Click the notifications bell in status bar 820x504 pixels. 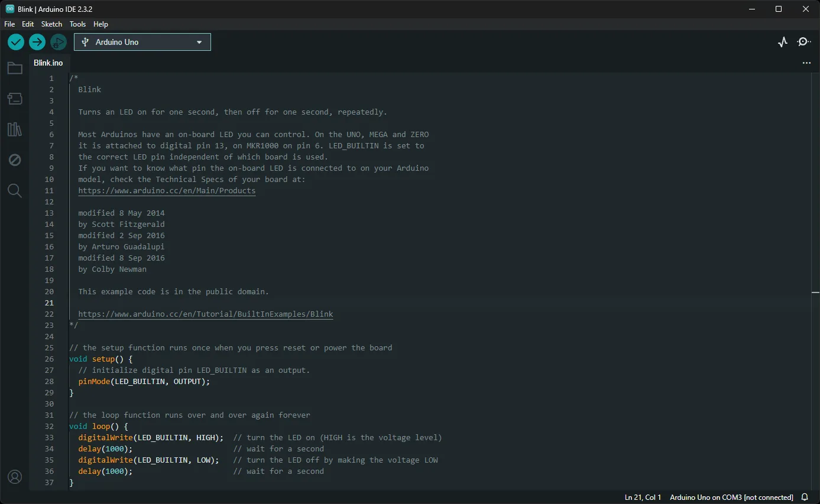pyautogui.click(x=805, y=498)
